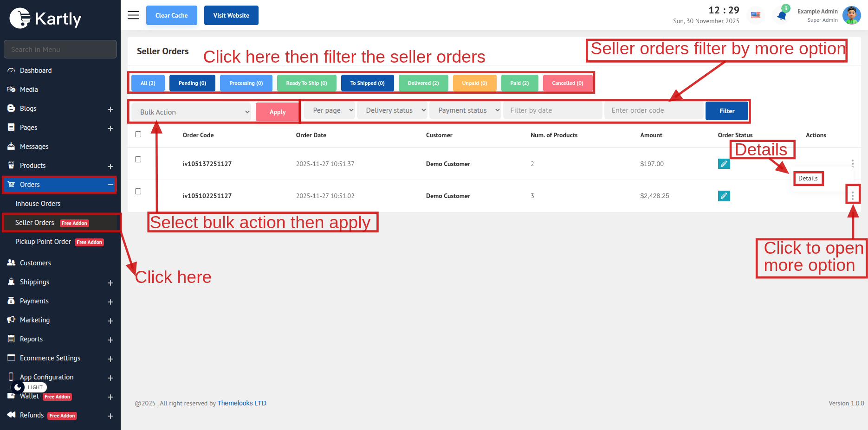Open the Delivery status dropdown

pos(393,110)
